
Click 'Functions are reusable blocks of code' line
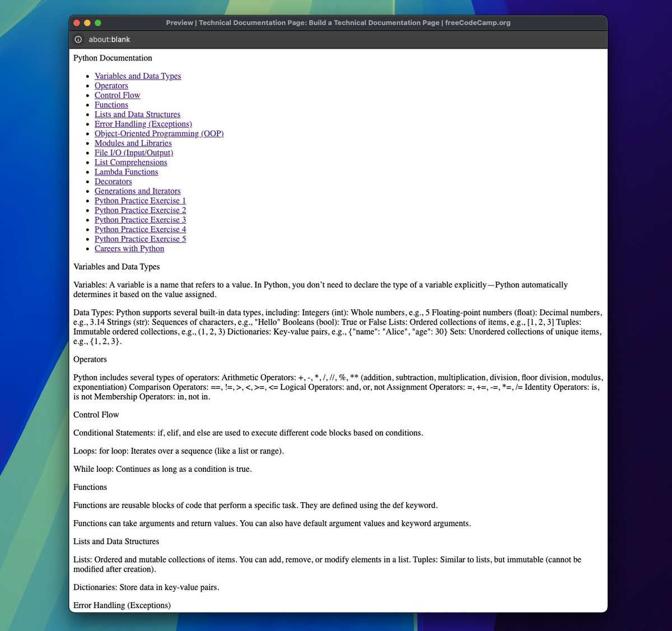[255, 505]
